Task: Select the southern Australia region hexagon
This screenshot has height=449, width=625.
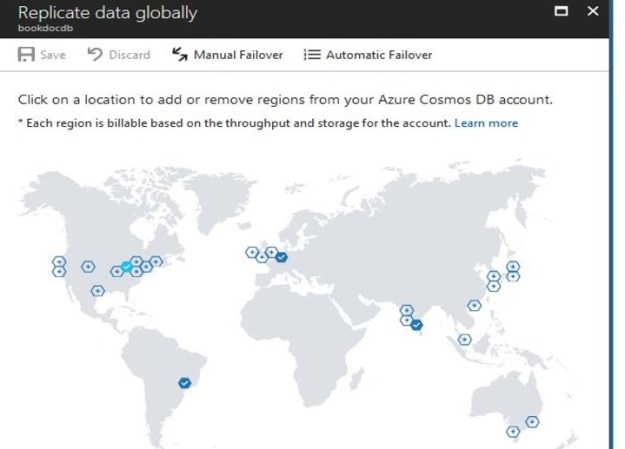Action: tap(513, 432)
